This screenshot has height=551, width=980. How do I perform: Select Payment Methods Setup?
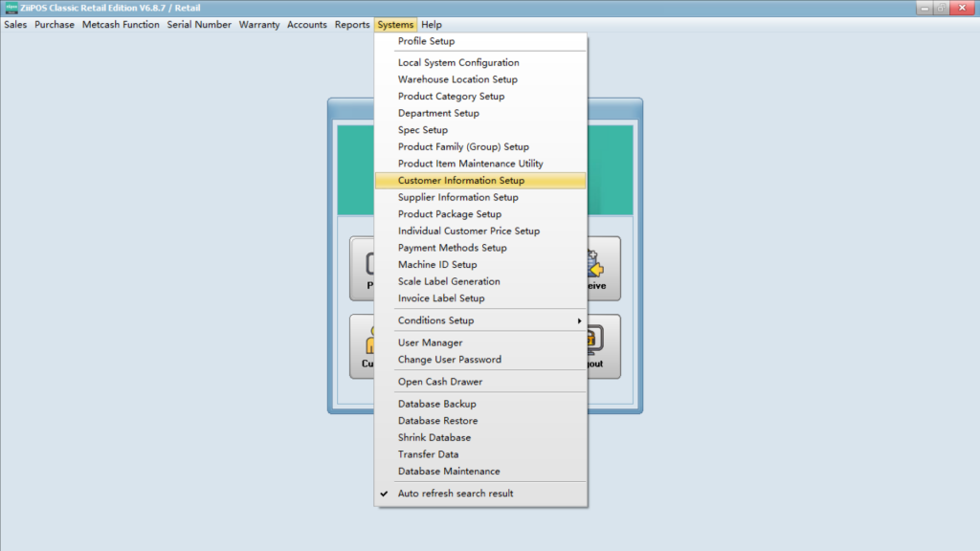click(452, 248)
